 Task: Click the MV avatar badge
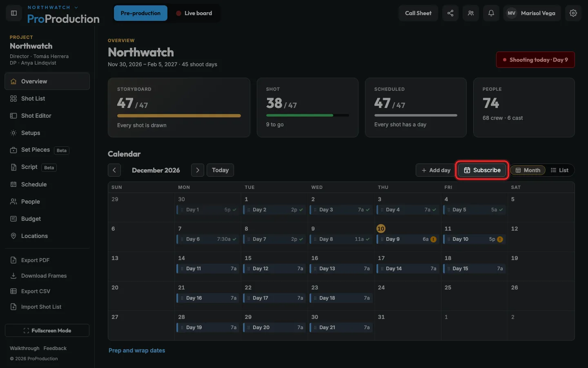point(512,13)
